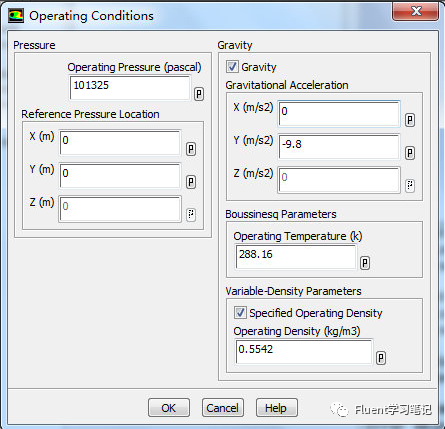The height and width of the screenshot is (429, 445).
Task: Edit the Operating Density value field
Action: (x=304, y=352)
